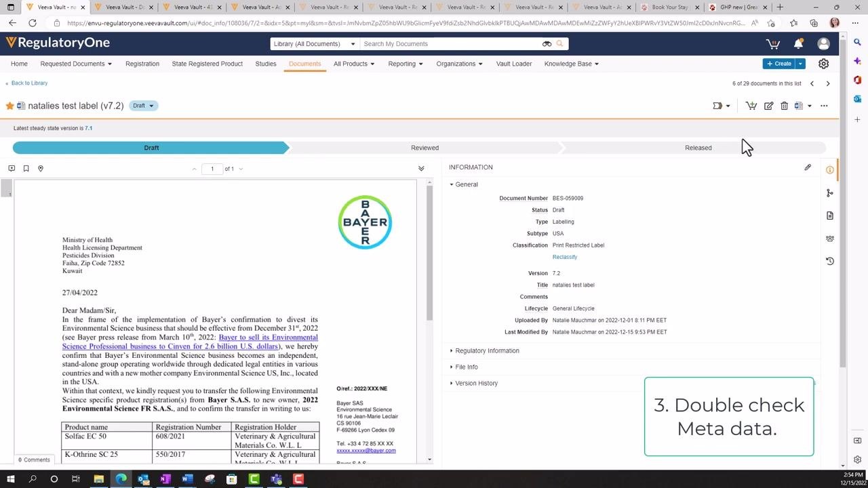Open the Knowledge Base menu
Screen dimensions: 868x488
pyautogui.click(x=572, y=64)
